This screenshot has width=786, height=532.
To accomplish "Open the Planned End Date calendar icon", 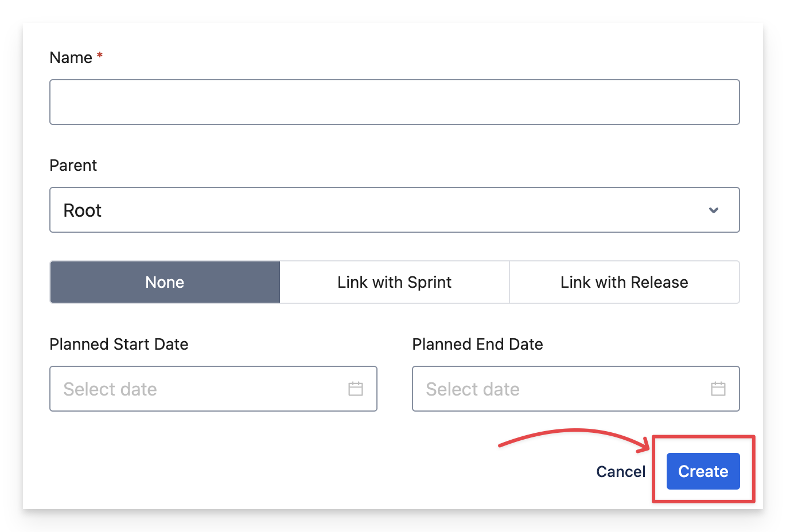I will [718, 389].
